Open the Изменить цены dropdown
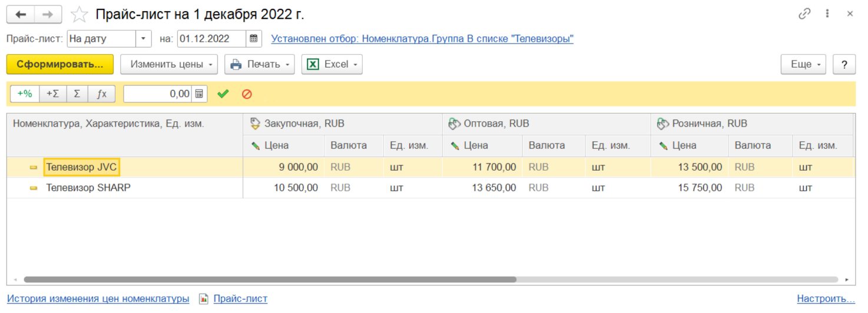The width and height of the screenshot is (868, 313). click(x=168, y=64)
